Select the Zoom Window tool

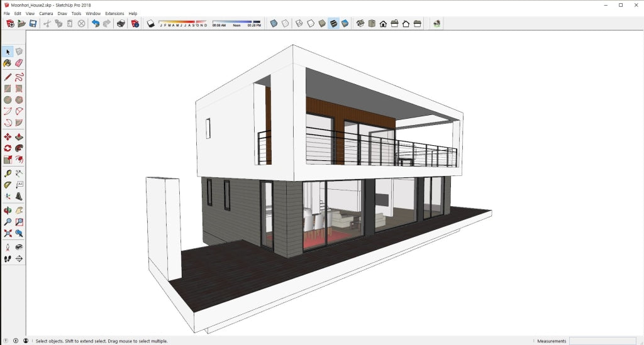coord(19,222)
